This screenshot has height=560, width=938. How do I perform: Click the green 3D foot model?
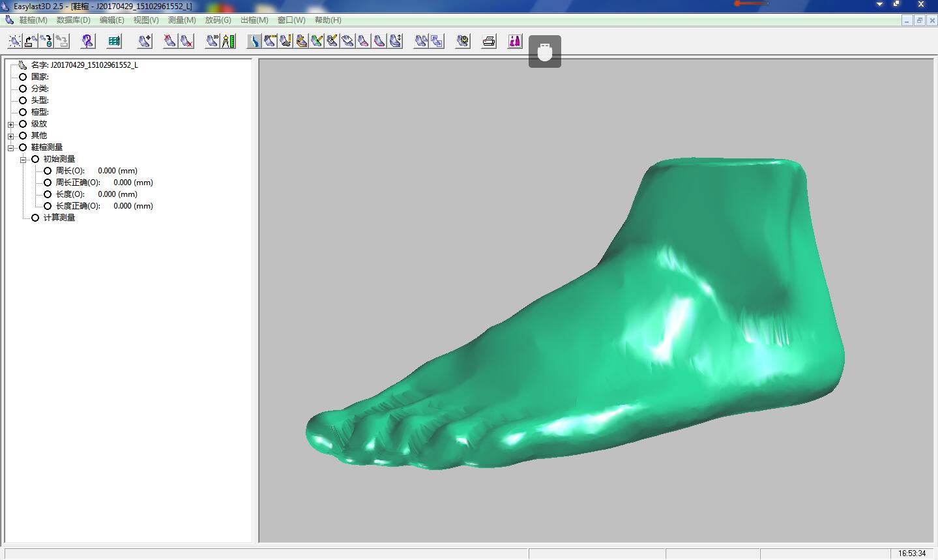[576, 314]
